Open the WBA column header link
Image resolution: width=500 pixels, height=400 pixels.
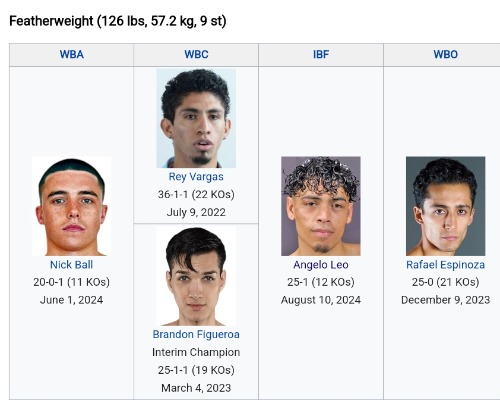(71, 54)
